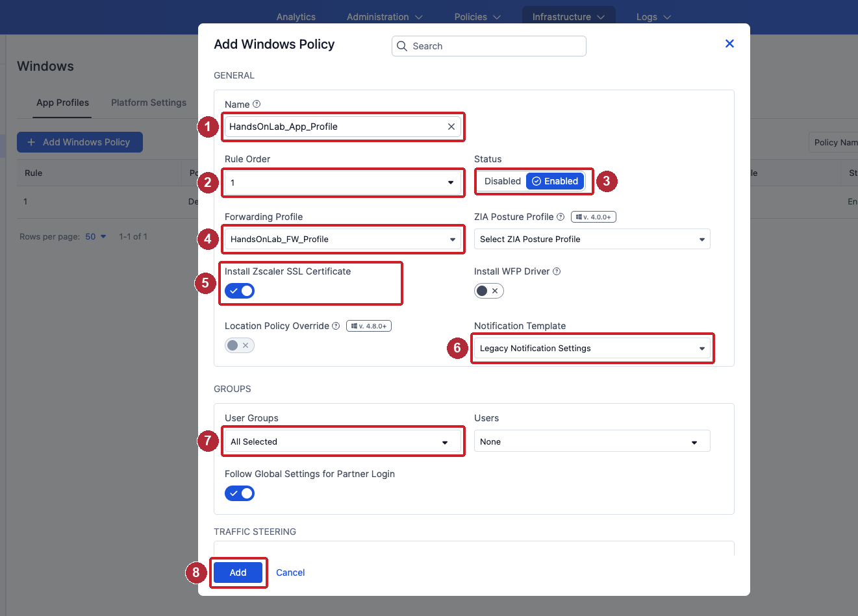The height and width of the screenshot is (616, 858).
Task: Click the 1-1 of 1 pagination text
Action: (x=133, y=236)
